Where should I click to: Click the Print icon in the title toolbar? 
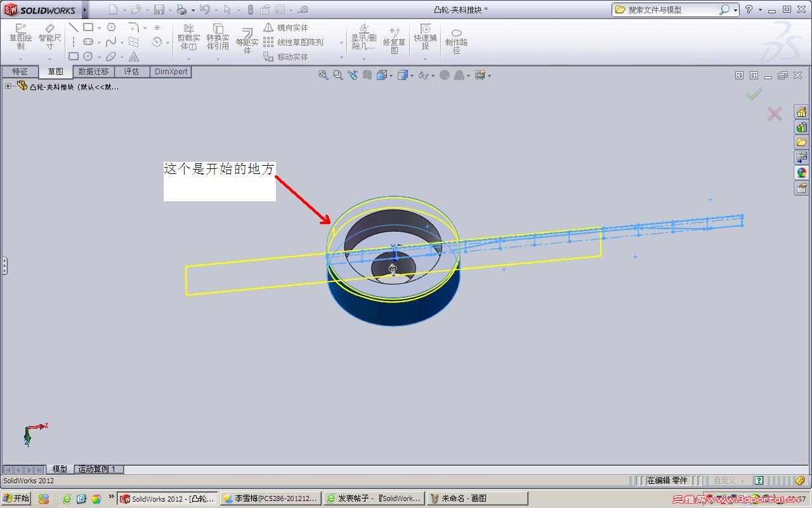[x=181, y=10]
